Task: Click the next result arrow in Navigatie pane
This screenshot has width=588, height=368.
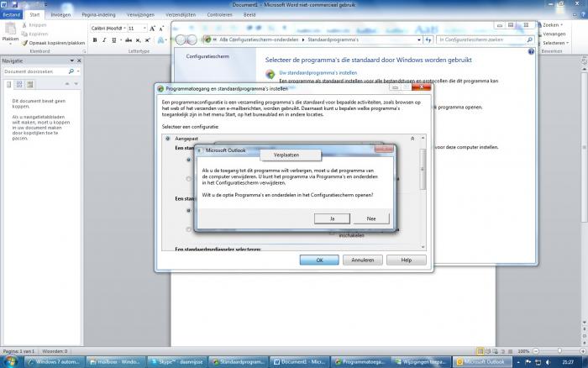Action: [x=76, y=84]
